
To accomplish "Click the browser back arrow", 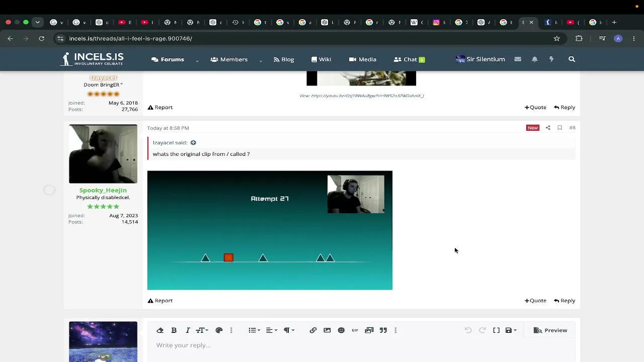I will click(10, 38).
